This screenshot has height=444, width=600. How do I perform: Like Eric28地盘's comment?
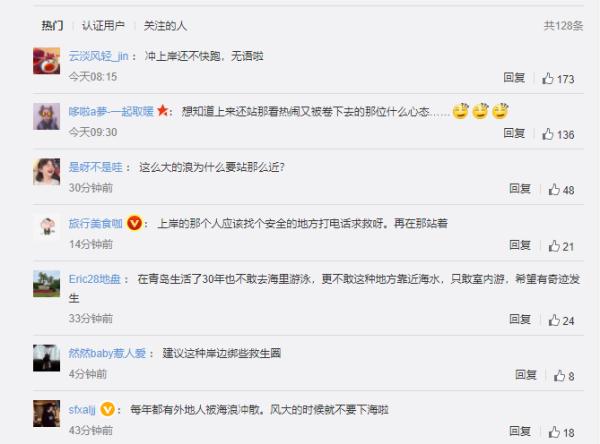[554, 320]
